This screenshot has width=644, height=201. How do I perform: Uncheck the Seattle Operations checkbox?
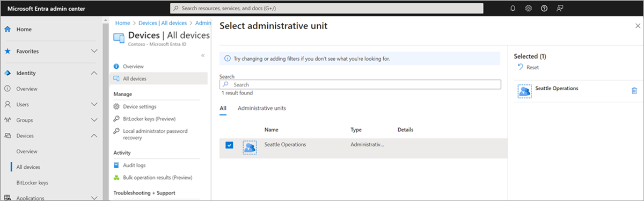(x=229, y=145)
